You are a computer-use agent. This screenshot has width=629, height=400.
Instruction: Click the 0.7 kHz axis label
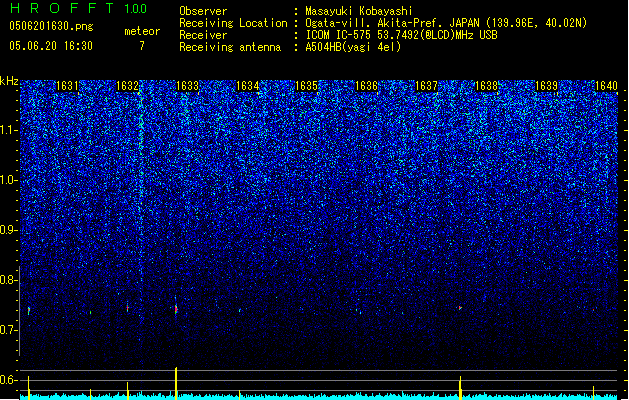(8, 330)
